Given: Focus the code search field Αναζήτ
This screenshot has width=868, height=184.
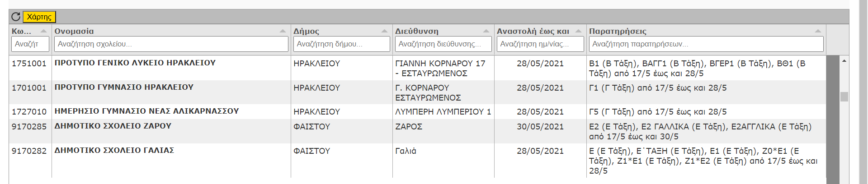Looking at the screenshot, I should tap(30, 44).
